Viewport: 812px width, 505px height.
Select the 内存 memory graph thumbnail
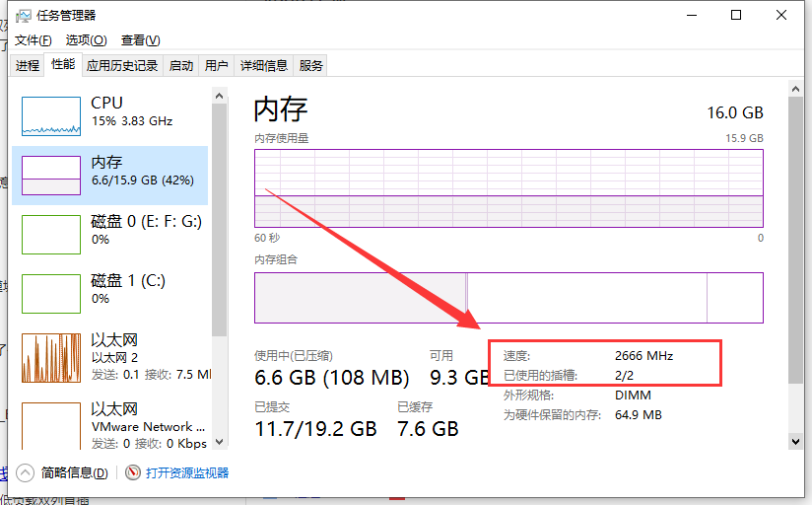[x=51, y=175]
